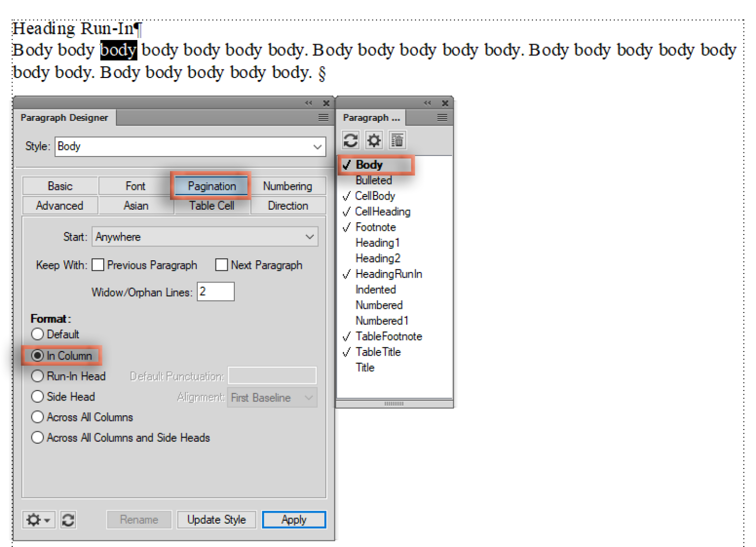This screenshot has width=756, height=547.
Task: Open the options gear in Paragraph catalog
Action: point(374,140)
